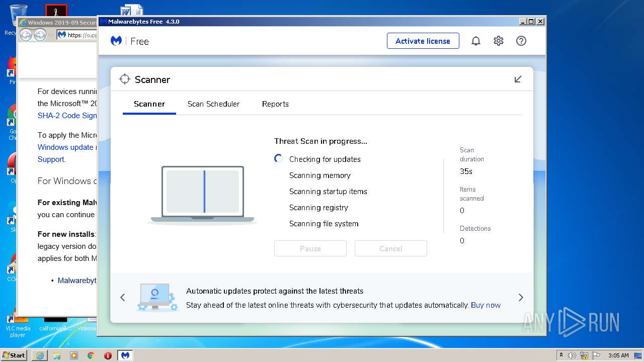
Task: Show hidden system tray icons
Action: pos(561,355)
